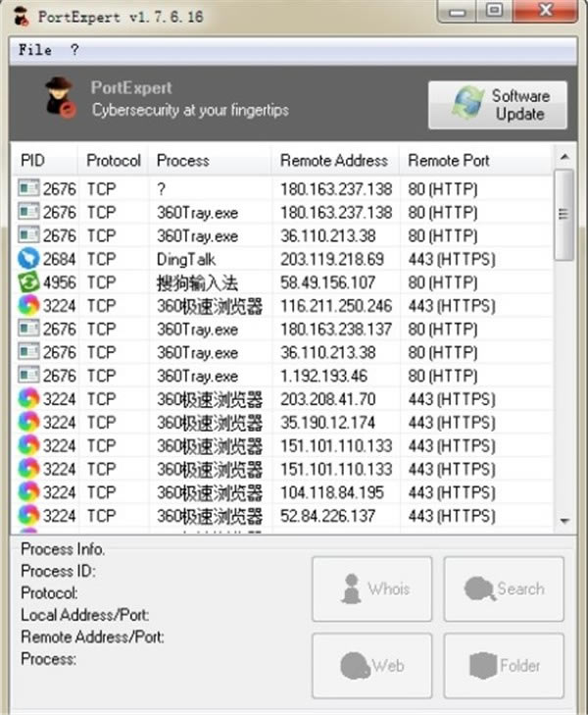Click the 360Tray icon for 1.192.193.46 row
Image resolution: width=588 pixels, height=715 pixels.
[x=28, y=375]
